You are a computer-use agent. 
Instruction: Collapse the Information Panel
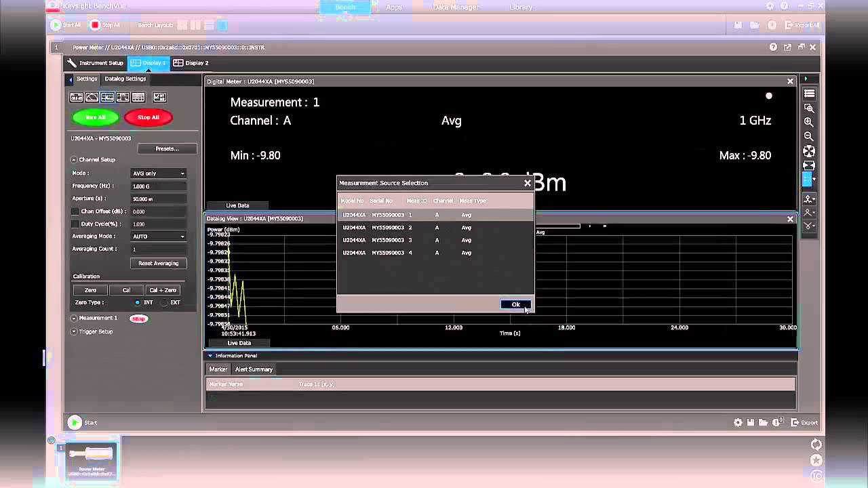click(210, 356)
